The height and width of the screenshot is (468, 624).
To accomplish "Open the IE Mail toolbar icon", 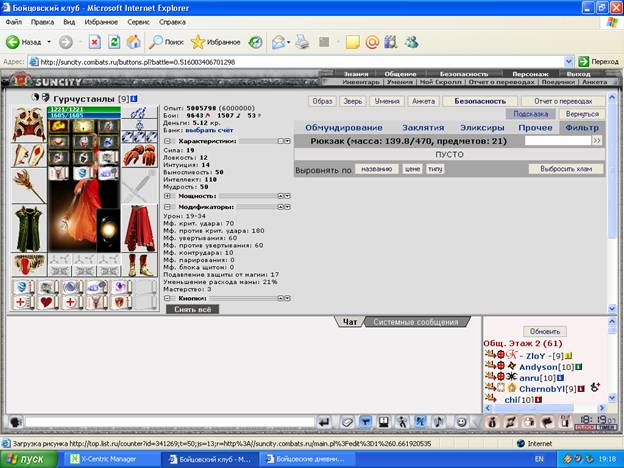I will [x=279, y=42].
